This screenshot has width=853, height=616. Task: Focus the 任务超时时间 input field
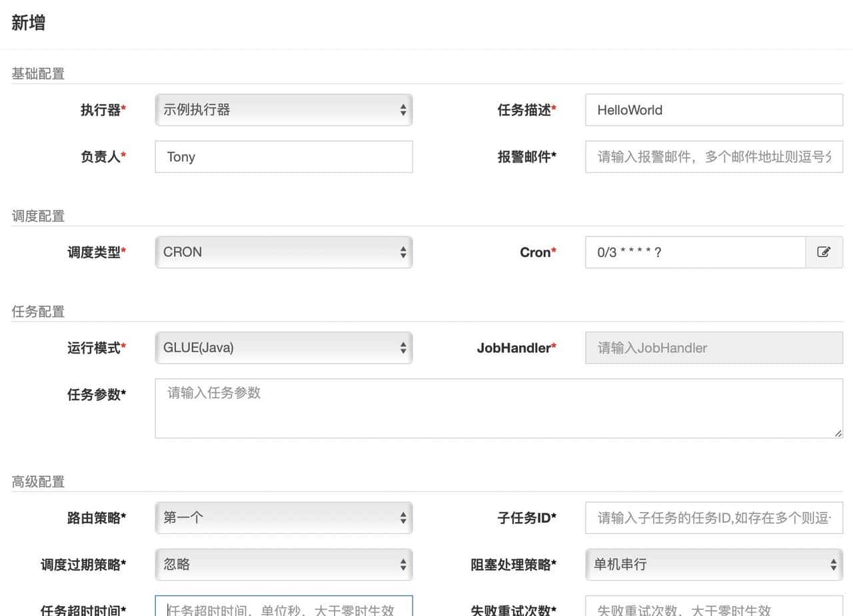point(283,608)
